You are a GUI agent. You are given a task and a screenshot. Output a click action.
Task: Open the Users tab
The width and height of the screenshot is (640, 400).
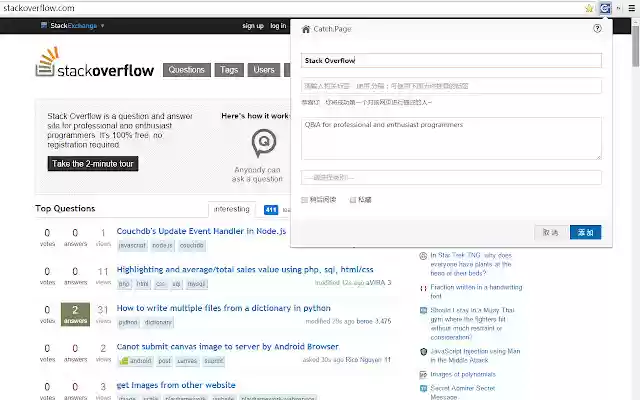[x=264, y=70]
